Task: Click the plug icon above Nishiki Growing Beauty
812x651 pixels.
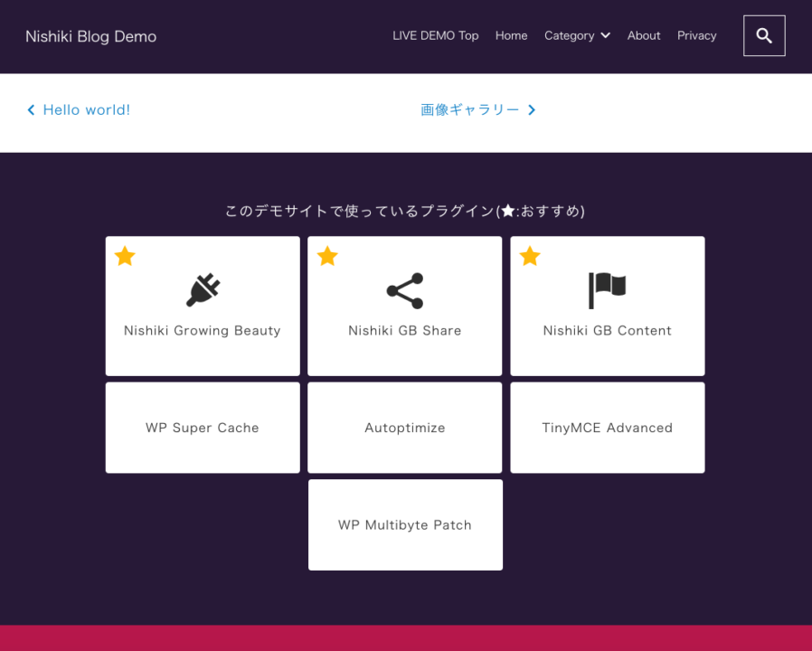Action: pyautogui.click(x=203, y=290)
